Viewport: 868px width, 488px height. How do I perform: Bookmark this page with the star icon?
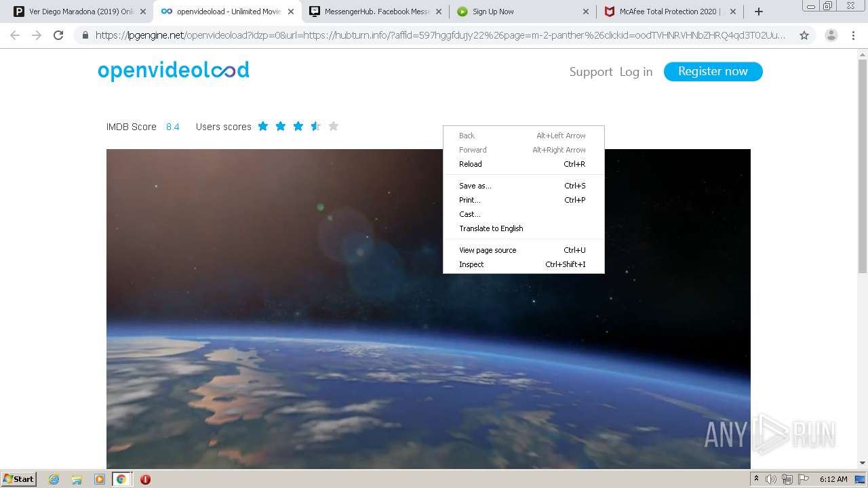point(804,35)
